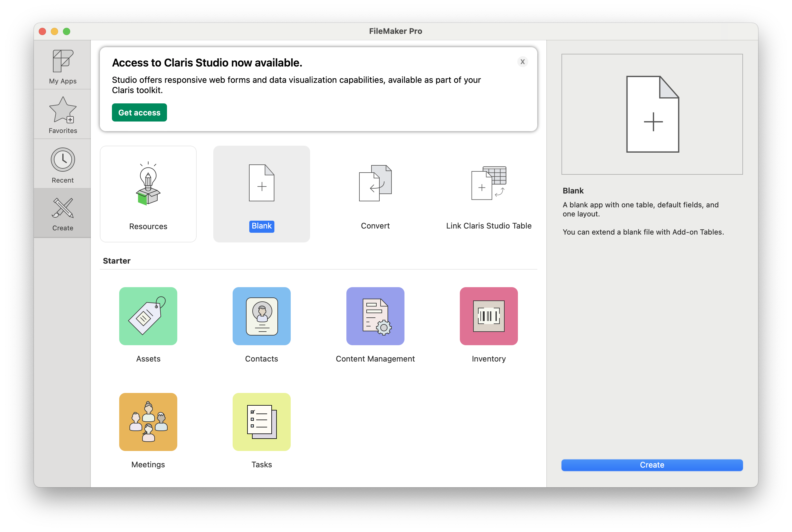Click the Get access button
792x532 pixels.
point(139,112)
